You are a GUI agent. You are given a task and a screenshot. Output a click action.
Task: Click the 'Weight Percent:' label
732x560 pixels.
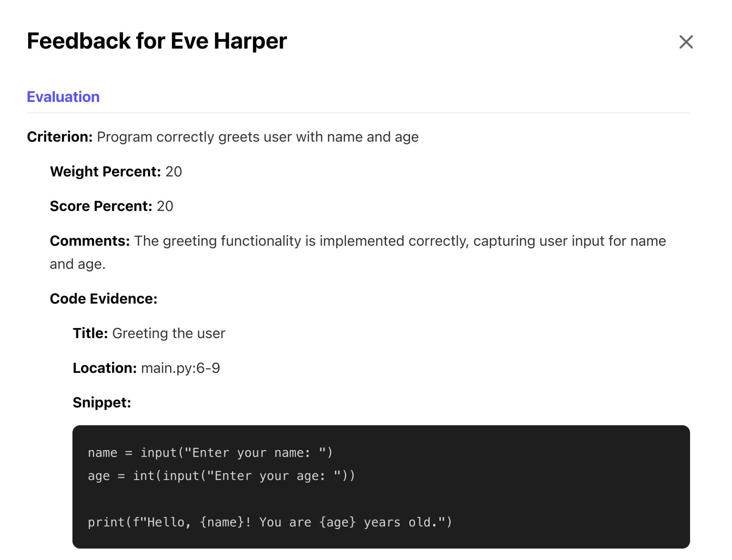(105, 171)
